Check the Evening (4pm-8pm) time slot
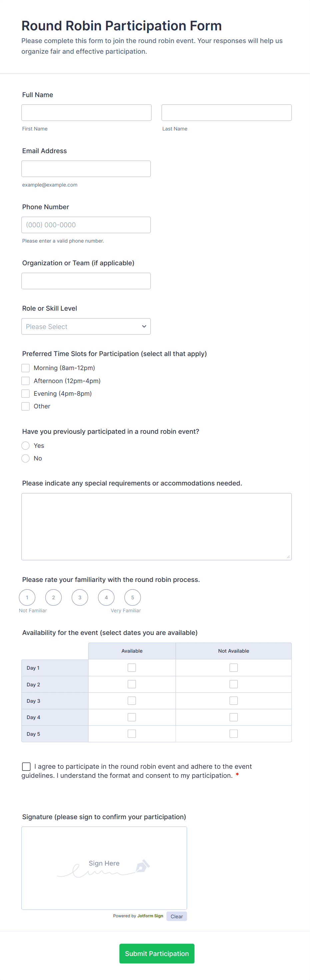Image resolution: width=310 pixels, height=980 pixels. (25, 393)
